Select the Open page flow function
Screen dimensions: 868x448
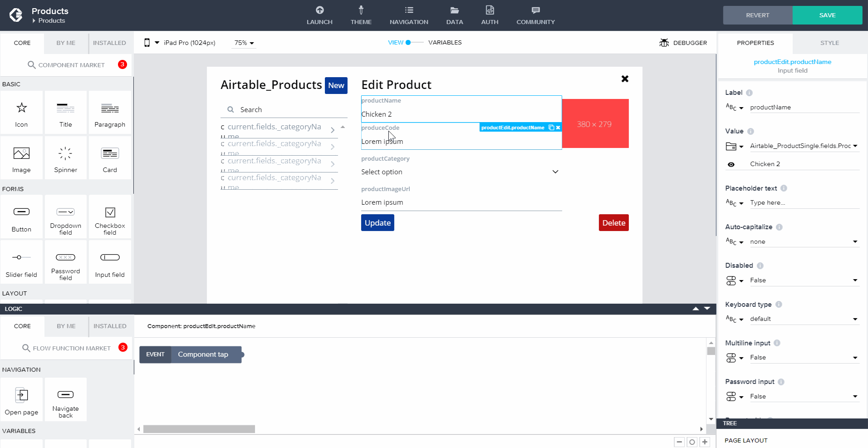[21, 399]
